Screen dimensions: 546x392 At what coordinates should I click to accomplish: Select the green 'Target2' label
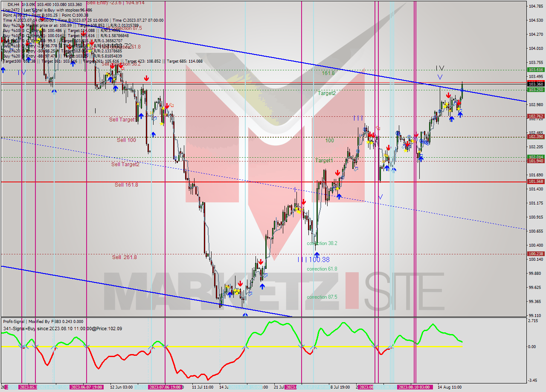pos(326,93)
